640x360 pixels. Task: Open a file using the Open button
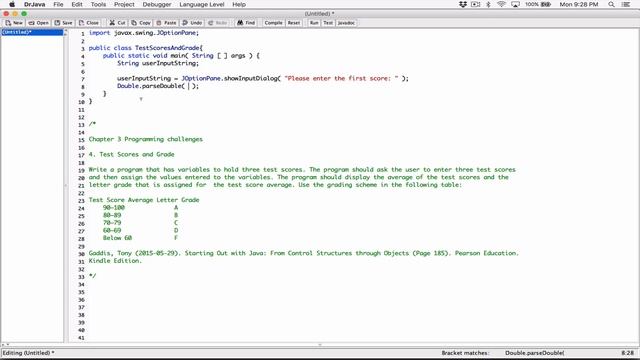38,23
